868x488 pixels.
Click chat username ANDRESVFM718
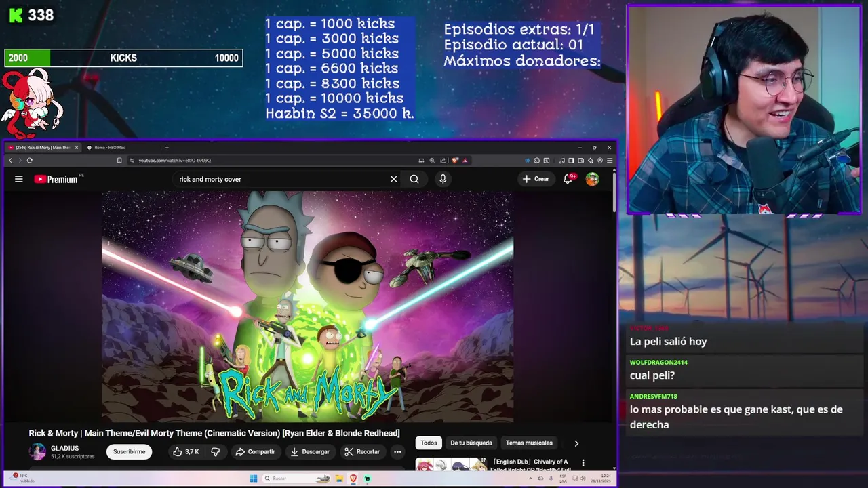pyautogui.click(x=653, y=396)
